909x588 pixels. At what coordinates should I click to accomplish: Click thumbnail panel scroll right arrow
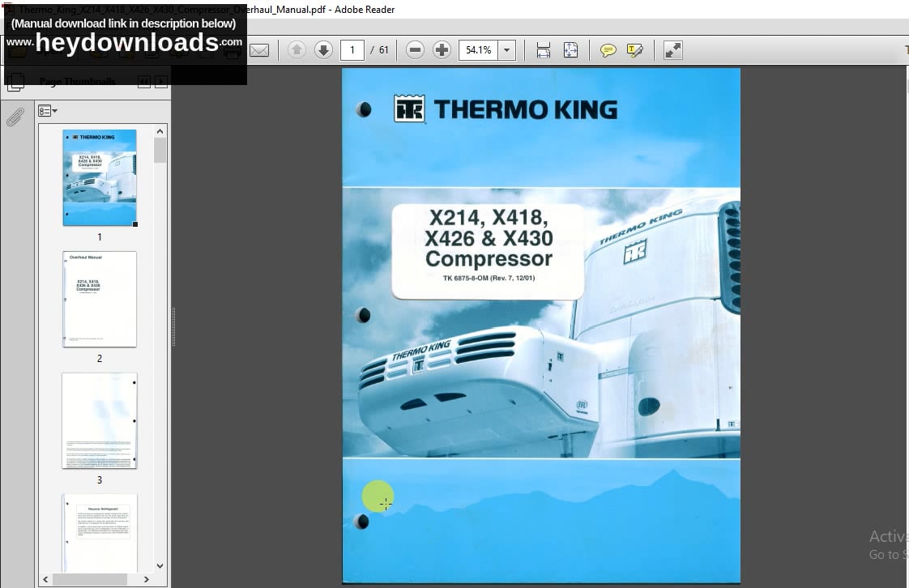click(146, 579)
